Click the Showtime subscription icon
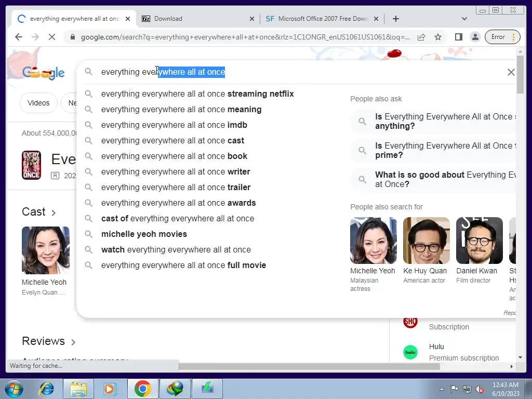 click(x=410, y=321)
